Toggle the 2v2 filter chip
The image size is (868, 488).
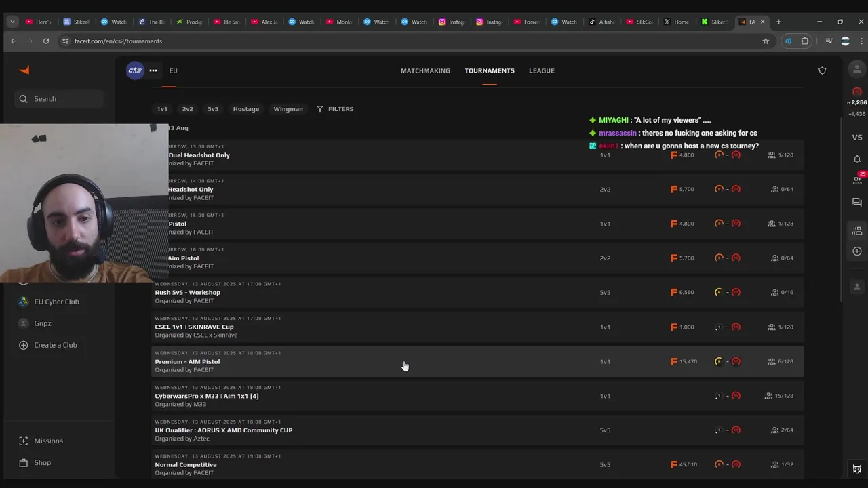(x=187, y=109)
